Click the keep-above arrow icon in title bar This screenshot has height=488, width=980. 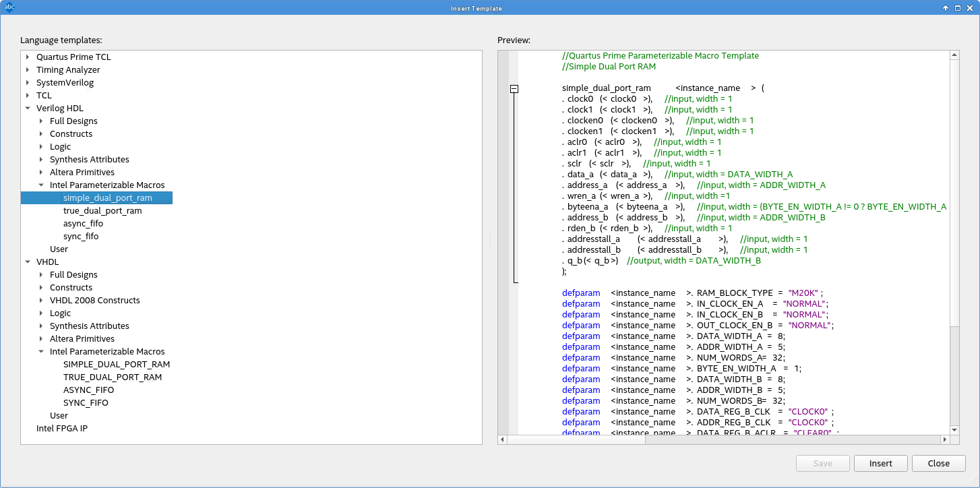946,8
